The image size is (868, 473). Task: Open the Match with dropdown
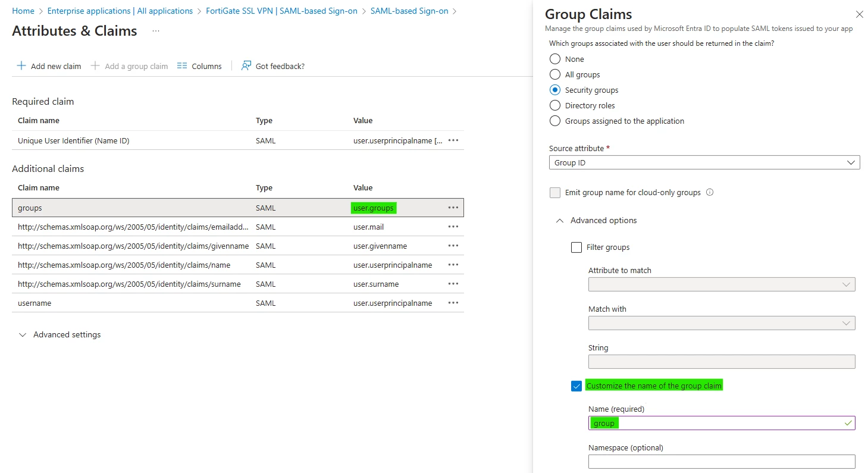pos(722,323)
